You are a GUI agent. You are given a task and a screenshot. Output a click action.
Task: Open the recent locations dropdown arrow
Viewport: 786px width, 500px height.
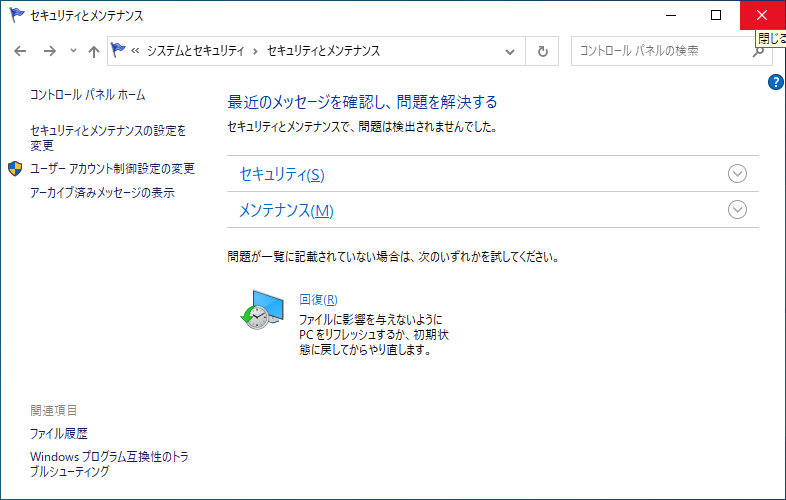point(73,51)
